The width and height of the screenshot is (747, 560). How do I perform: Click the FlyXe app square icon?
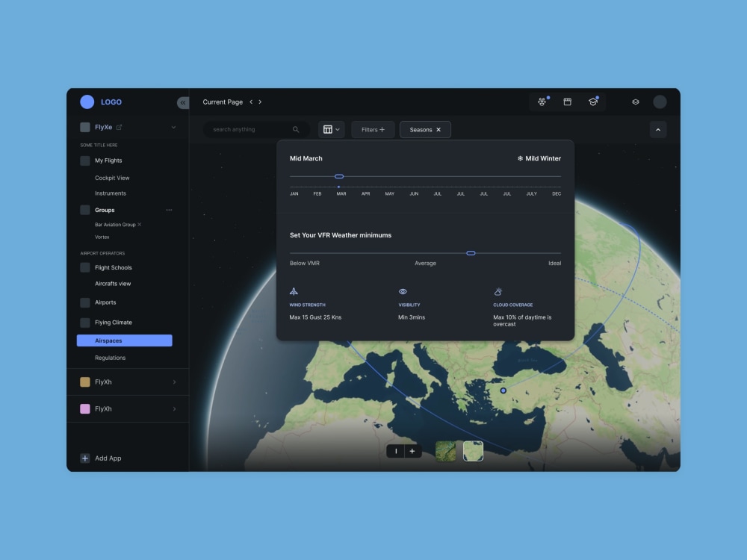point(85,127)
